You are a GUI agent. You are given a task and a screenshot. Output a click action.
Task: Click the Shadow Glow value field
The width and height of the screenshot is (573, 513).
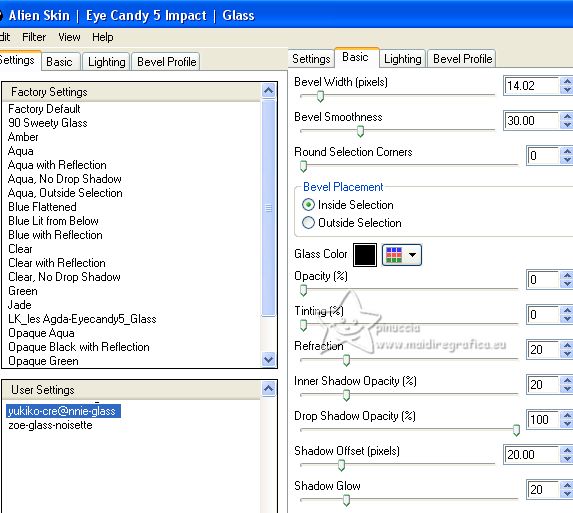pos(543,490)
